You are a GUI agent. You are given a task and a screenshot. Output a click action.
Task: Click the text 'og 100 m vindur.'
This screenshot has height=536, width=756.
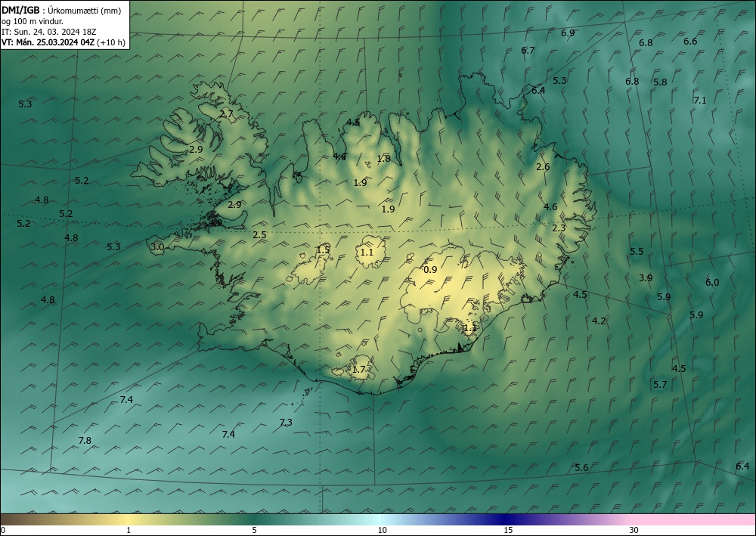33,21
